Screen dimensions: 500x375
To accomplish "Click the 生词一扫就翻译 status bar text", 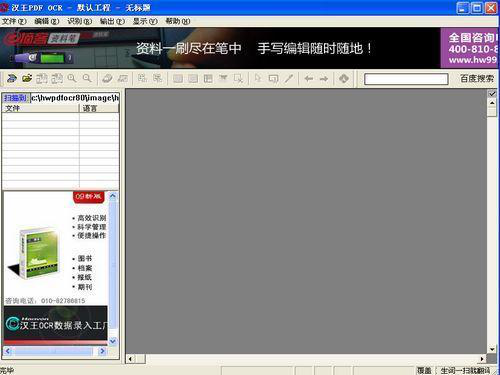I will coord(465,370).
